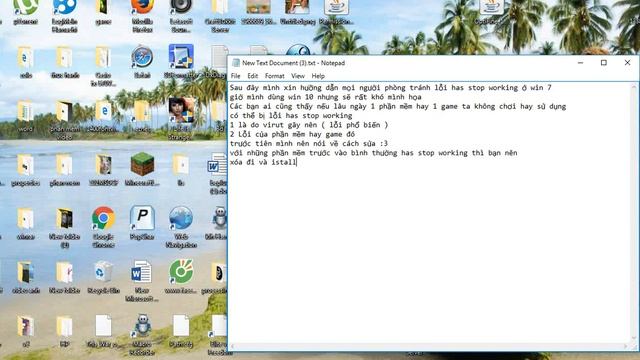Viewport: 640px width, 360px height.
Task: Click the line starting 'với những phần mềm trước'
Action: click(x=373, y=153)
